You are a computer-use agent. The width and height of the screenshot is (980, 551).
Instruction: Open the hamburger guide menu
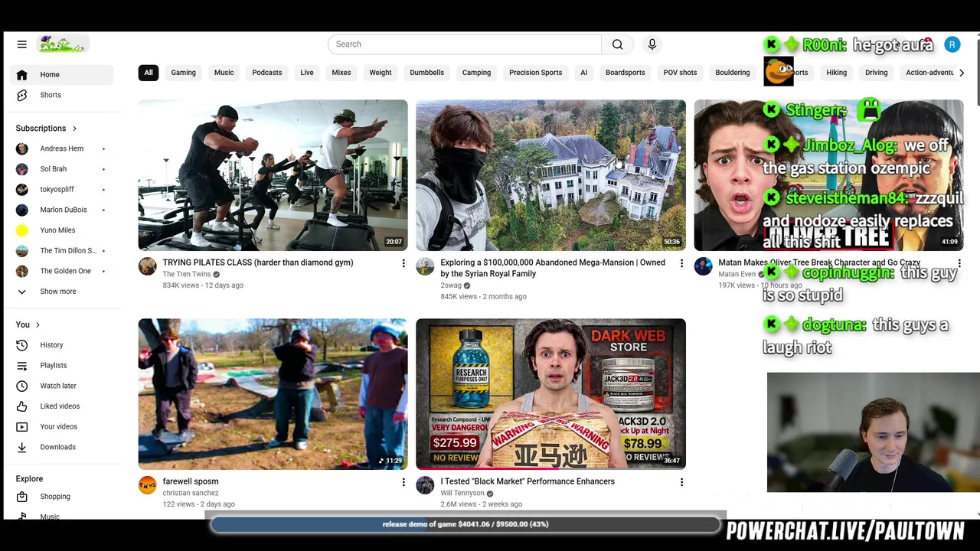click(21, 44)
